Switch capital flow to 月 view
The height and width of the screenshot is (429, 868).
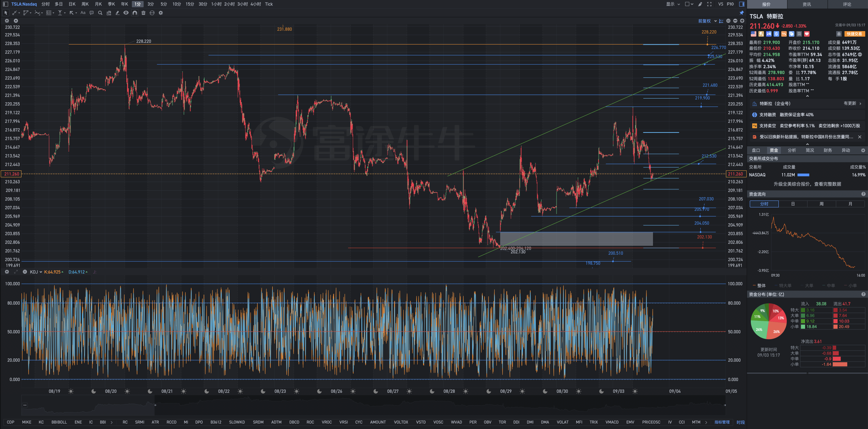pyautogui.click(x=850, y=204)
